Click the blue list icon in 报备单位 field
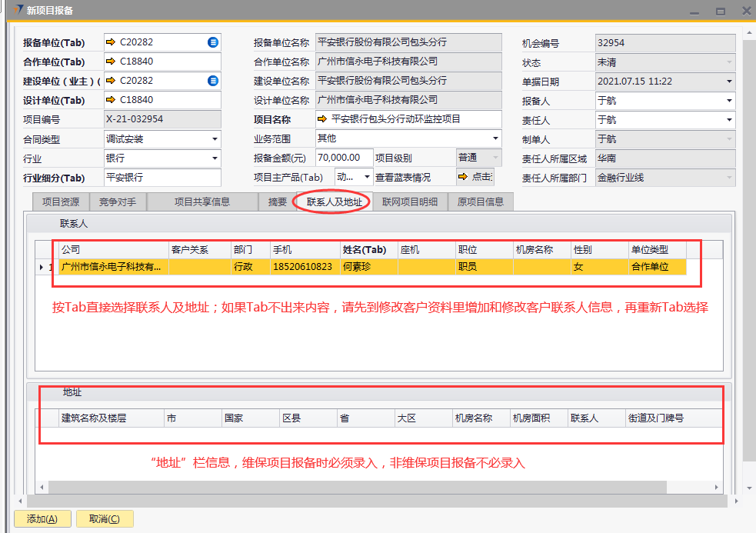Image resolution: width=756 pixels, height=533 pixels. tap(213, 42)
